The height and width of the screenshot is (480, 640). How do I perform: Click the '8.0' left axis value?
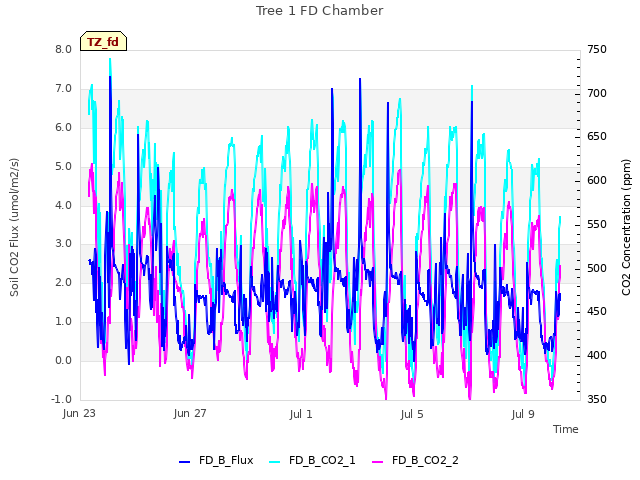pyautogui.click(x=63, y=49)
